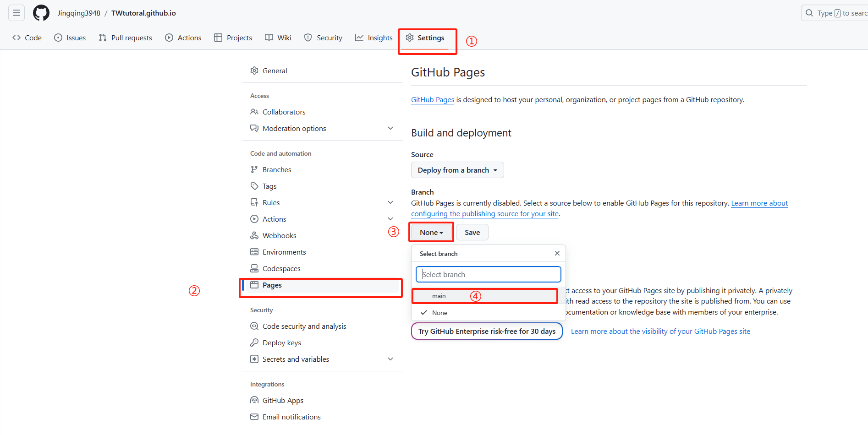The image size is (868, 435).
Task: Focus the Select branch filter field
Action: (x=489, y=274)
